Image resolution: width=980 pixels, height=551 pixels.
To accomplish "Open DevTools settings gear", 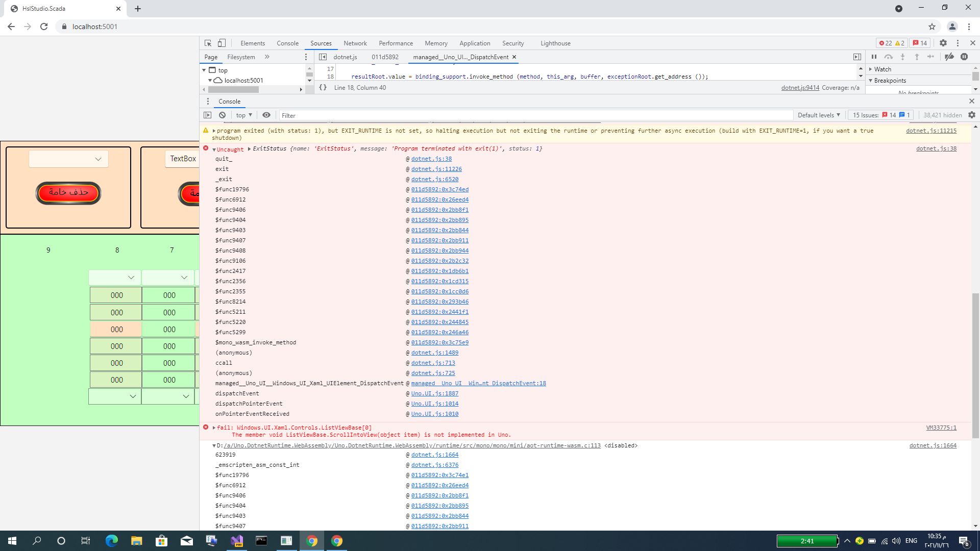I will 943,43.
